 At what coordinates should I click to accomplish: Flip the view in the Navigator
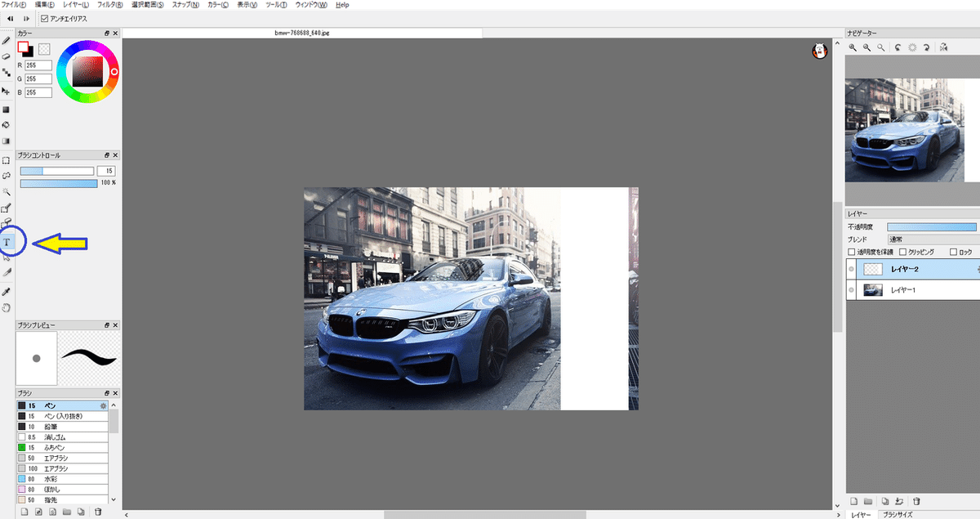pos(943,48)
